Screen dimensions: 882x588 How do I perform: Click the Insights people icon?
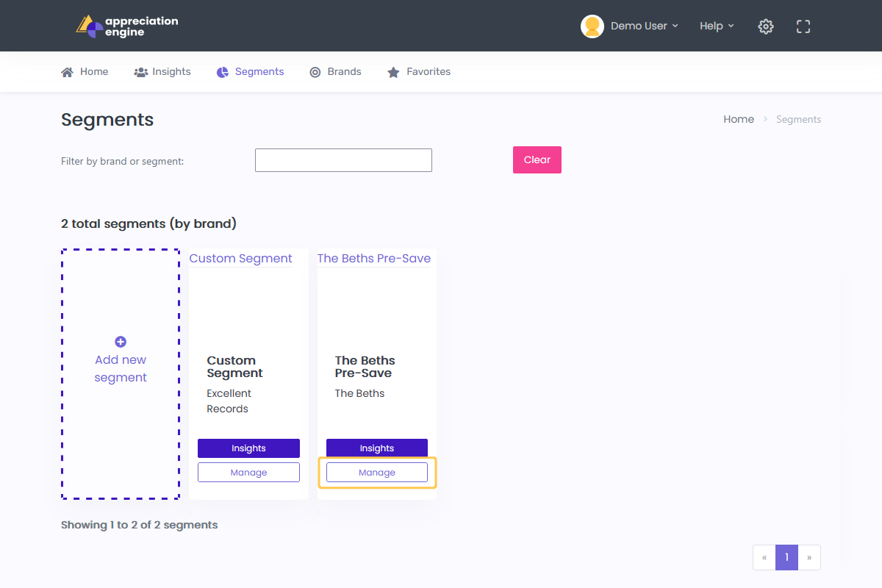(x=141, y=72)
